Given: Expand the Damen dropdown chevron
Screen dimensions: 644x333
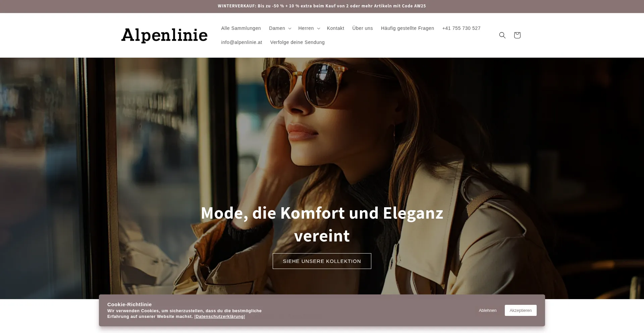Looking at the screenshot, I should click(290, 29).
